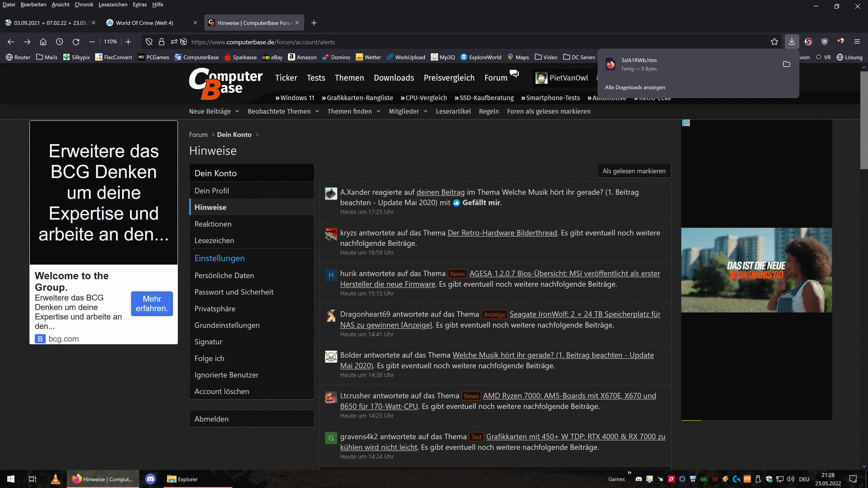Expand taskbar Games toolbar chevron
This screenshot has height=488, width=868.
[x=629, y=472]
